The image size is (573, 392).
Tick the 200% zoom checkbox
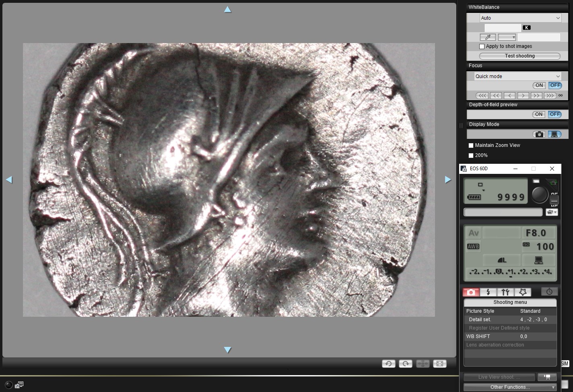point(471,155)
